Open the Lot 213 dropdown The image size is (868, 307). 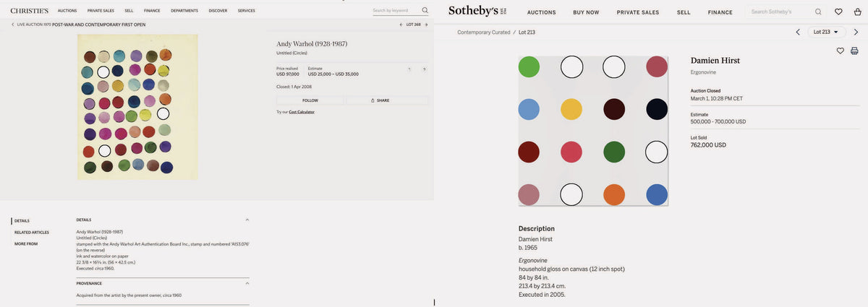[826, 32]
